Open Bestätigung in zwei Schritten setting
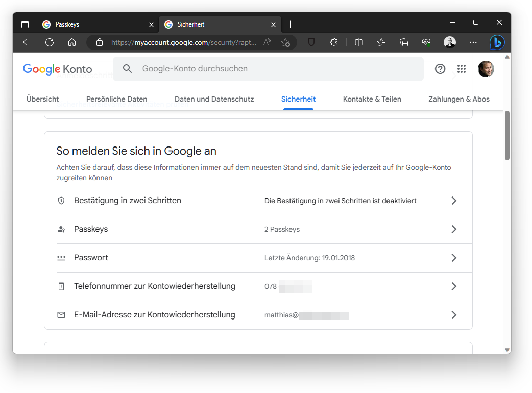 264,201
